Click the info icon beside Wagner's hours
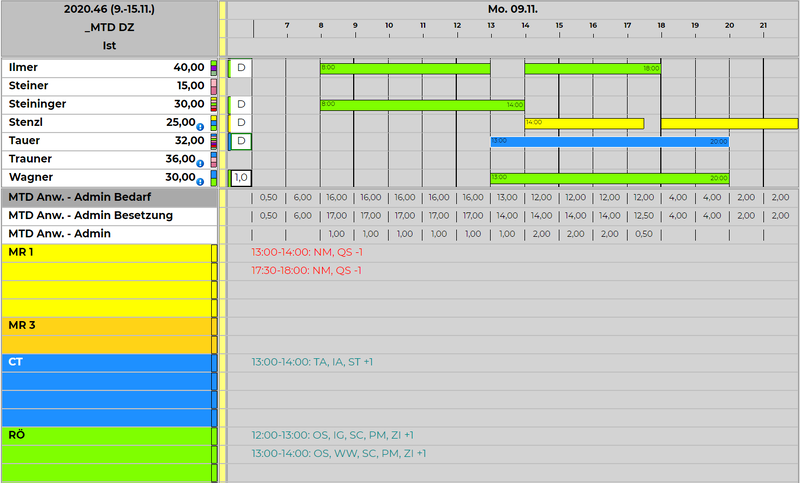Image resolution: width=800 pixels, height=483 pixels. [x=201, y=181]
